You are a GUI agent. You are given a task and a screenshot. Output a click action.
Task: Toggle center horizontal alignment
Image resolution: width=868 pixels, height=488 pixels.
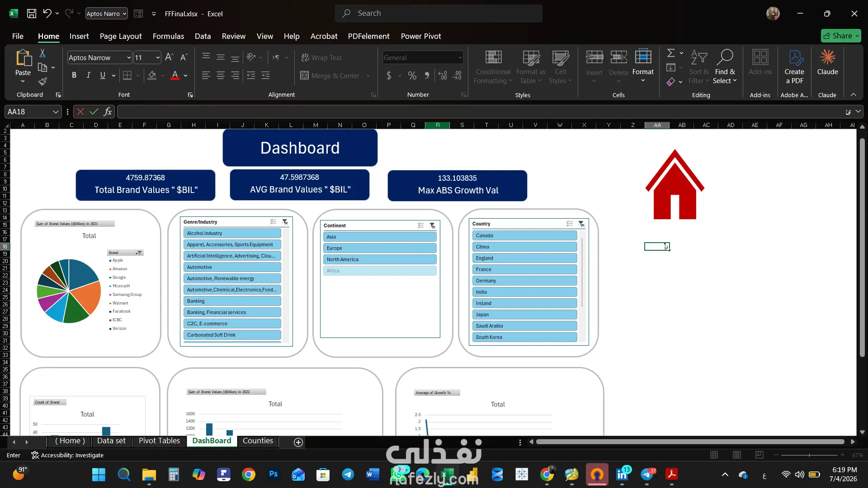221,75
